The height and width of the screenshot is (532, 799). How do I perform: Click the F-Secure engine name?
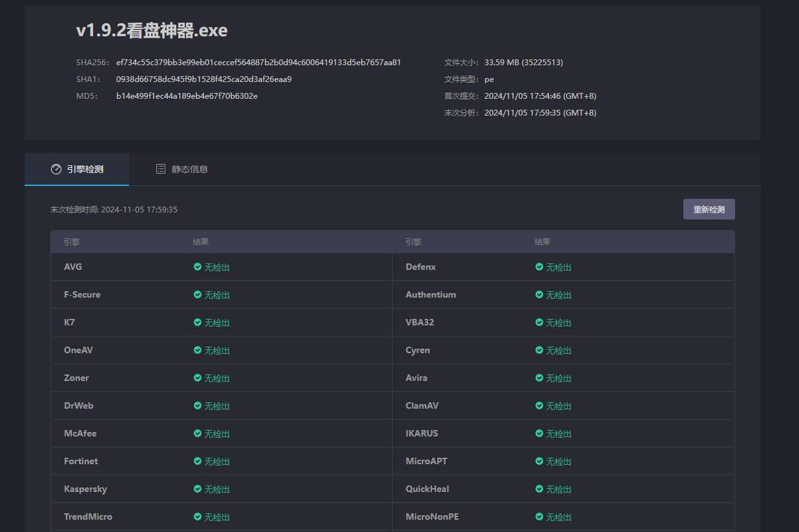82,294
